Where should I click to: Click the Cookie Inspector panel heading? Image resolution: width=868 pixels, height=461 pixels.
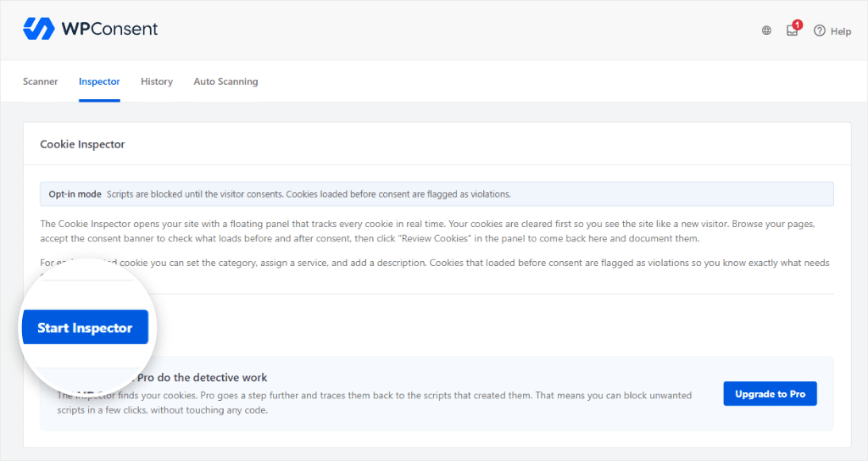[82, 144]
